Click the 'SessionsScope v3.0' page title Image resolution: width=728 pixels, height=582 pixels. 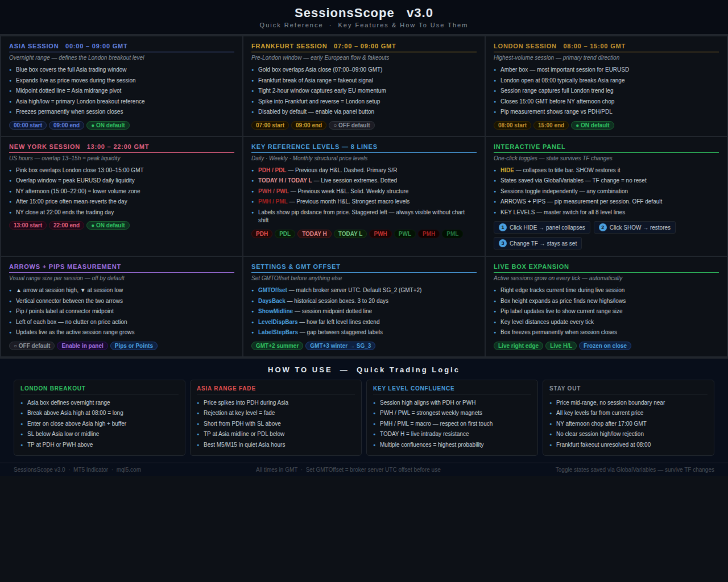tap(364, 13)
